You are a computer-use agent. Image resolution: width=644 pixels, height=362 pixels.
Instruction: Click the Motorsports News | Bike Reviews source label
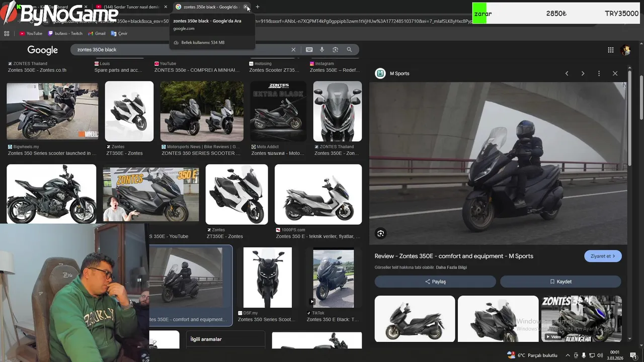coord(203,147)
